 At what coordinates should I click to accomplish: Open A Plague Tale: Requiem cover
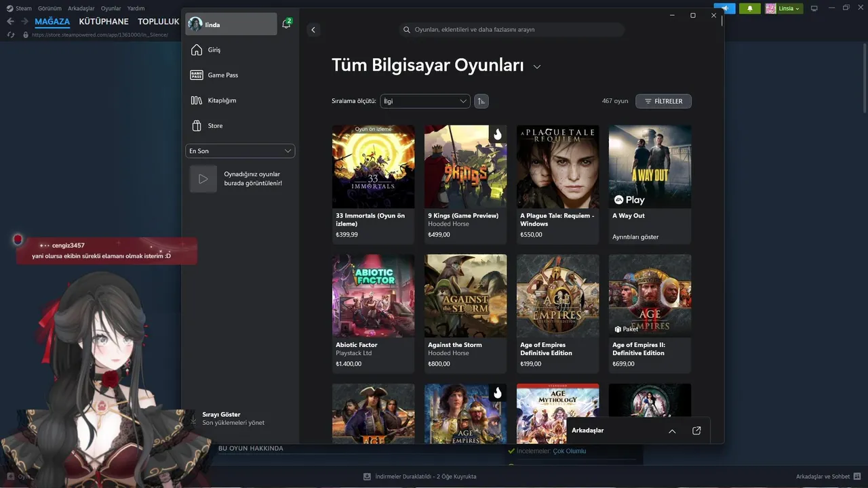557,167
